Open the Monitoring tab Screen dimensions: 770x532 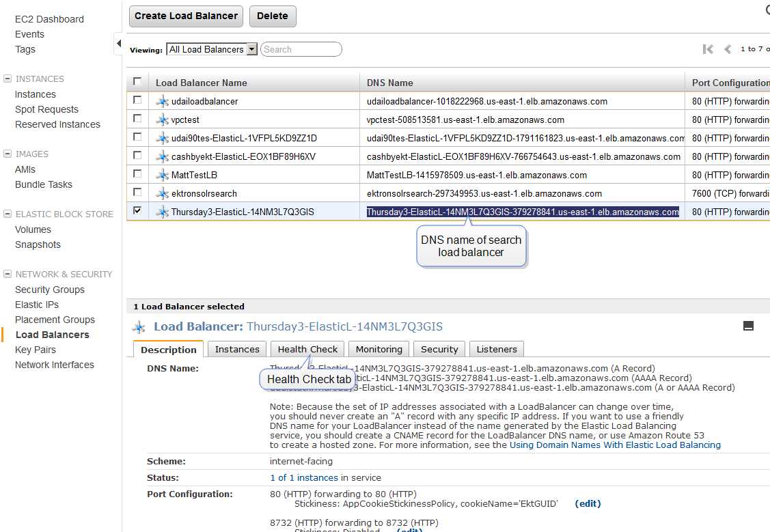tap(379, 349)
